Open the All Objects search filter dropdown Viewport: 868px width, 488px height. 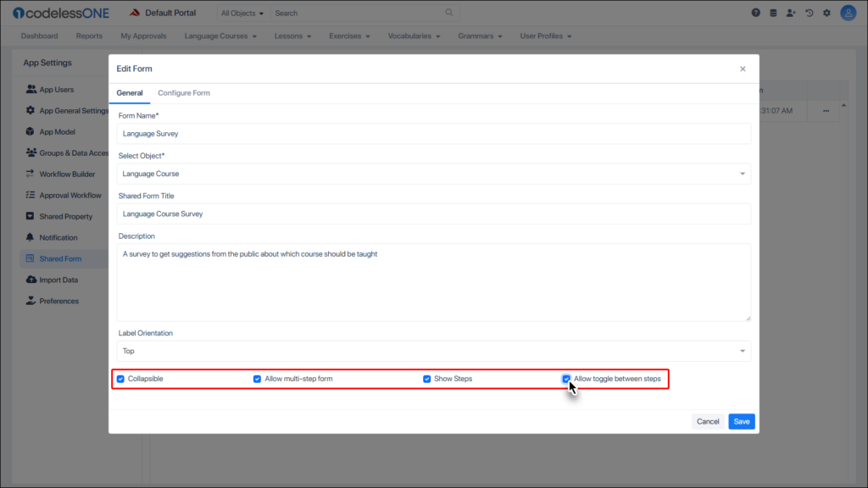coord(242,13)
